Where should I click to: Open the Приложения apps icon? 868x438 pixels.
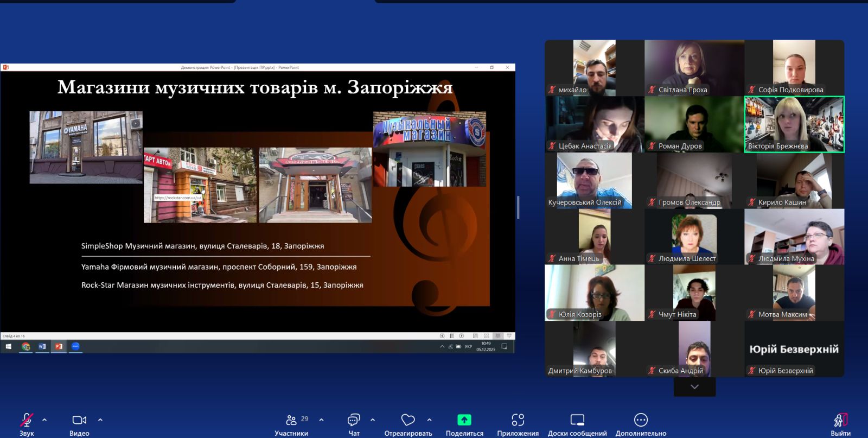click(518, 421)
